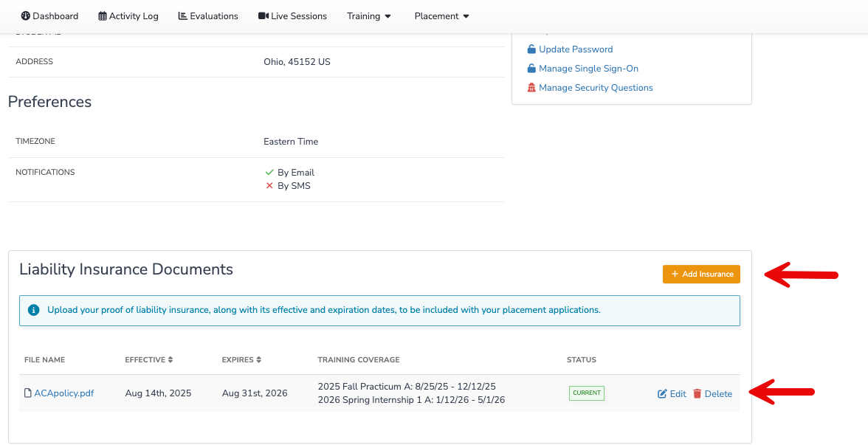Click the red Security Questions icon

(x=531, y=87)
